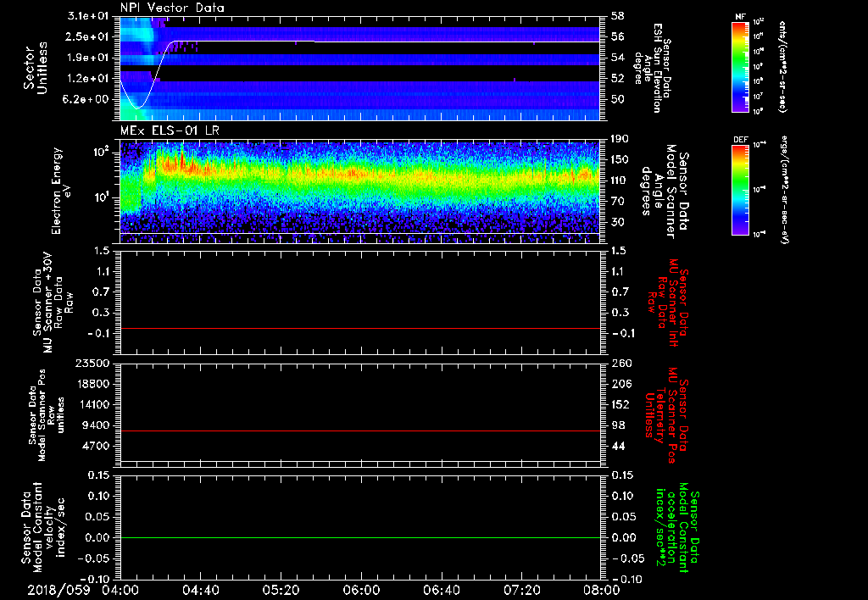Click the 05:20 time tick label
868x600 pixels.
(x=281, y=590)
